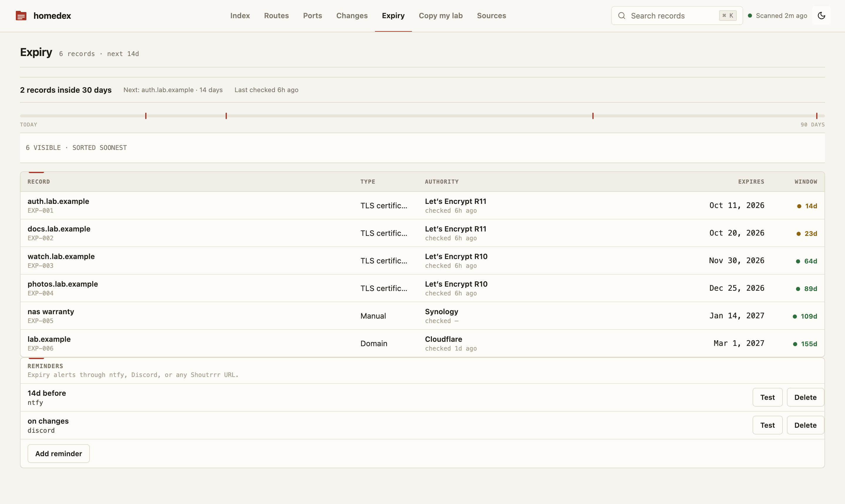Click the Cloudflare authority cell
845x504 pixels.
451,343
